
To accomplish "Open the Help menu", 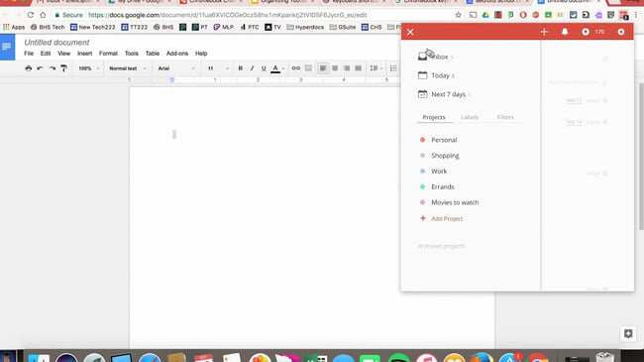I will (201, 54).
